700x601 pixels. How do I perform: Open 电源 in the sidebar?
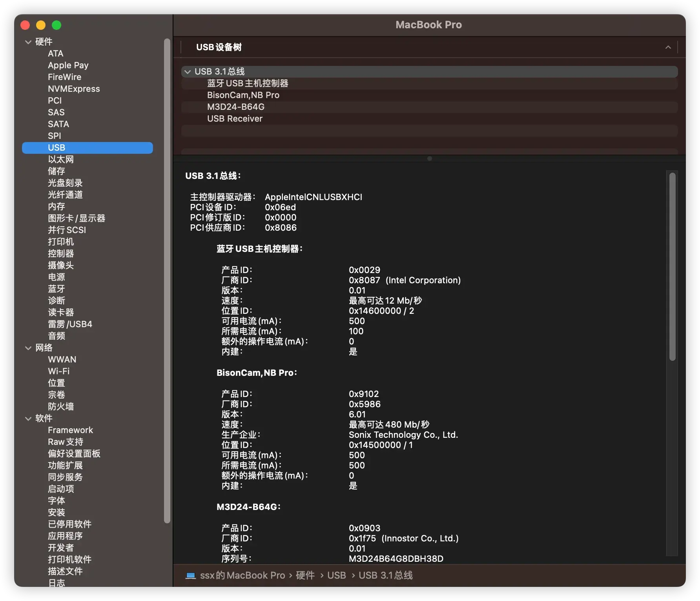tap(57, 277)
